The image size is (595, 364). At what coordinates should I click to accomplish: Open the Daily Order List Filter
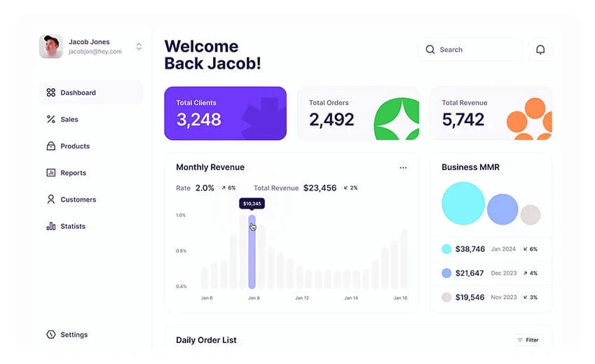[528, 340]
